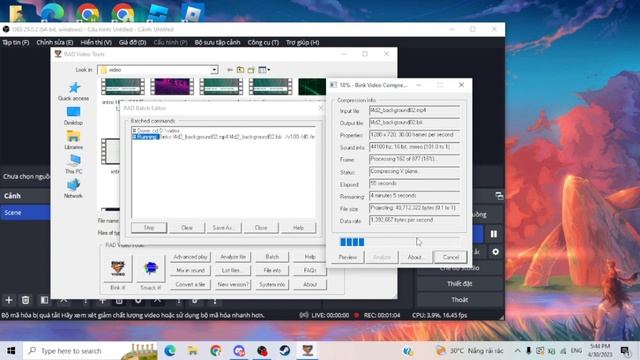The width and height of the screenshot is (640, 360).
Task: Open Công cụ (T) menu in OBS
Action: click(x=263, y=42)
